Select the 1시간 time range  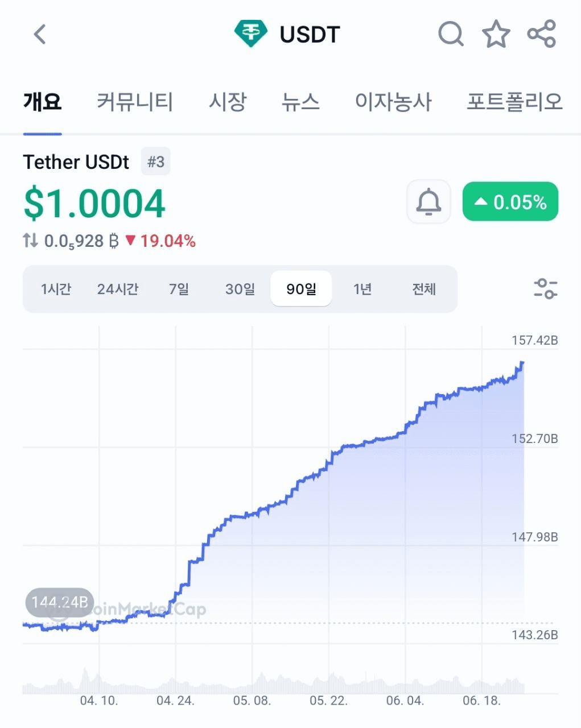(x=56, y=289)
